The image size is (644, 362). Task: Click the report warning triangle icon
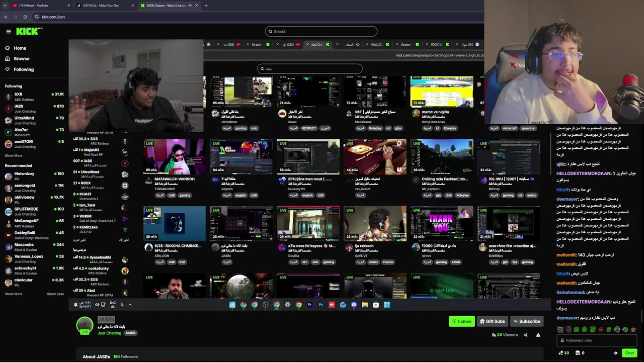click(538, 335)
